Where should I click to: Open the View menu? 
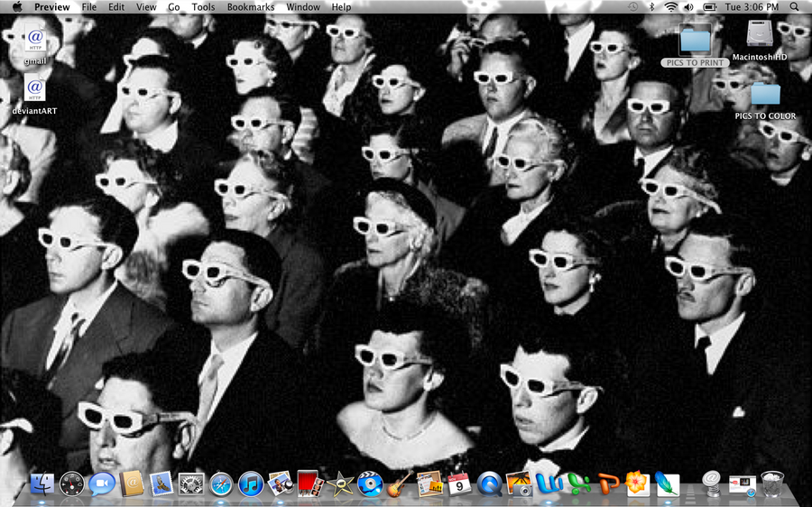pyautogui.click(x=146, y=6)
